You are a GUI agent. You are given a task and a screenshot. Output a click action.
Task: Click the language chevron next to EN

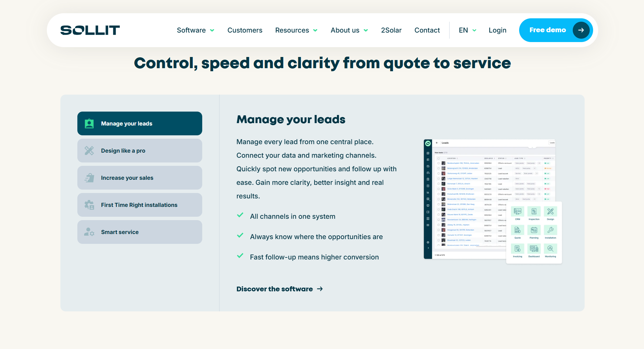pyautogui.click(x=474, y=31)
